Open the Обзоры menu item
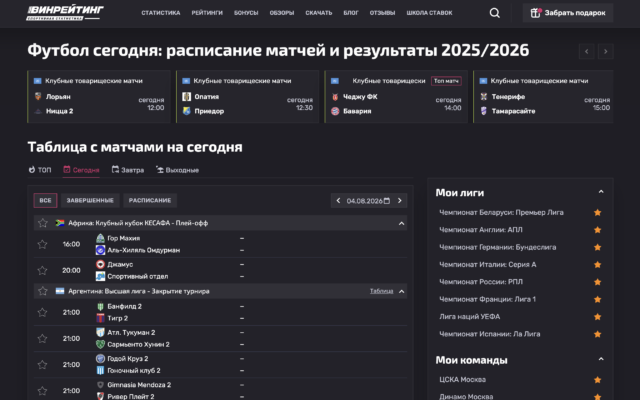The image size is (640, 400). click(x=282, y=13)
